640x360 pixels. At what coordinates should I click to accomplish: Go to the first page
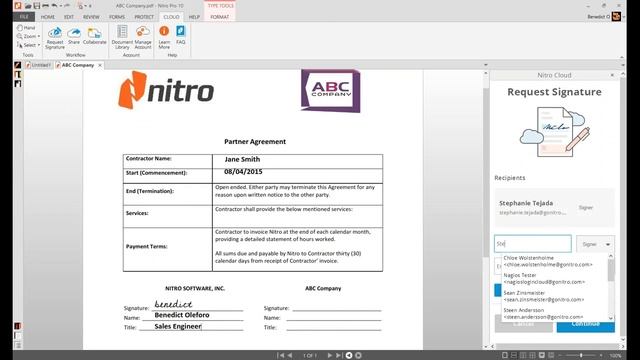tap(280, 356)
